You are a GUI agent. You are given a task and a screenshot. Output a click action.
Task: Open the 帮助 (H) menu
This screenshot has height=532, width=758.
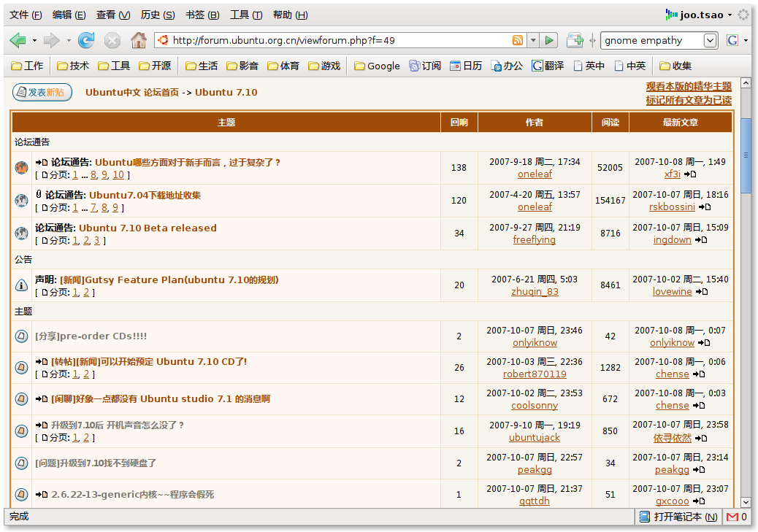[290, 15]
